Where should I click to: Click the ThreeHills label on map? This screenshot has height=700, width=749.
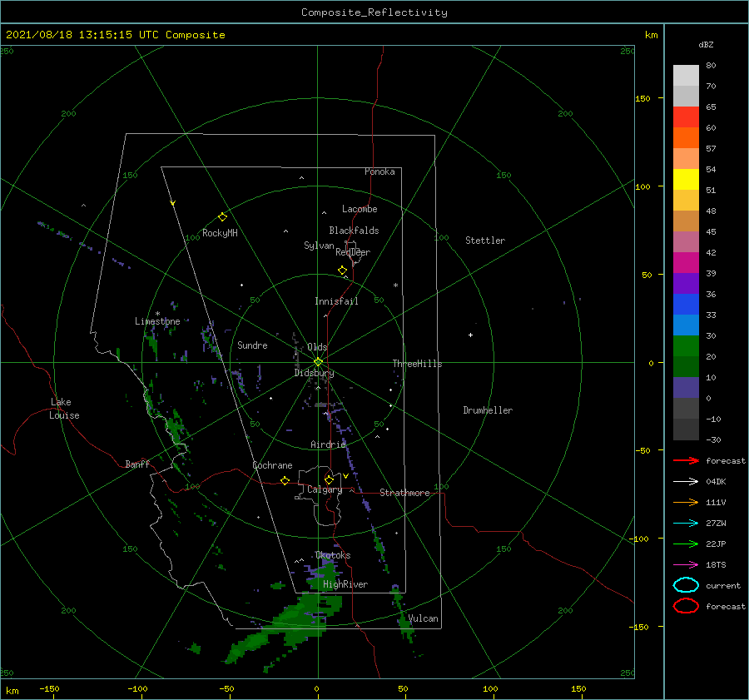click(x=417, y=364)
